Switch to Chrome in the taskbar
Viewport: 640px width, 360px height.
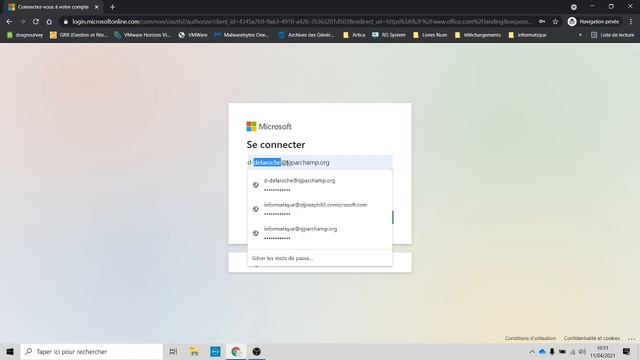coord(236,351)
